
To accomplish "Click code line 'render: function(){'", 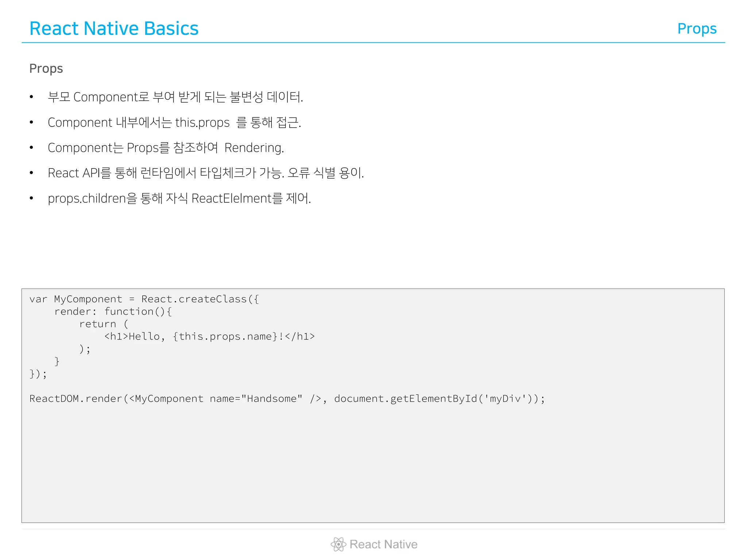I will (113, 311).
